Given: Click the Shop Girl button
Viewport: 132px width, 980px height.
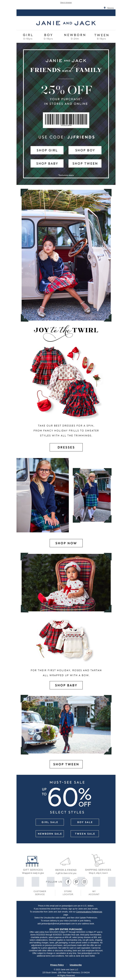Looking at the screenshot, I should pyautogui.click(x=47, y=150).
